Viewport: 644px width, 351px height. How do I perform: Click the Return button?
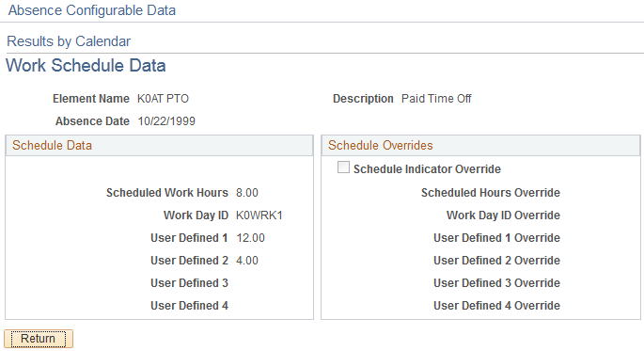click(x=39, y=339)
